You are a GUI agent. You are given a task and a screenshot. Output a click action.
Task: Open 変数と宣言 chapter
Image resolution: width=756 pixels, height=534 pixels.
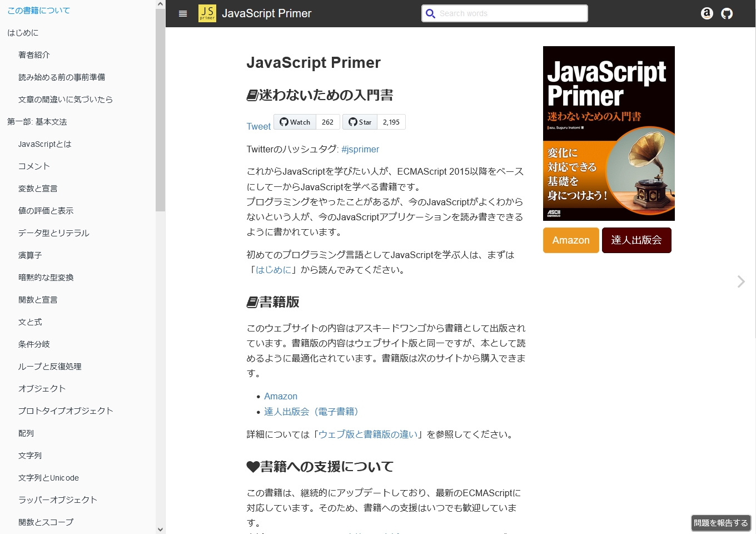[x=38, y=189]
